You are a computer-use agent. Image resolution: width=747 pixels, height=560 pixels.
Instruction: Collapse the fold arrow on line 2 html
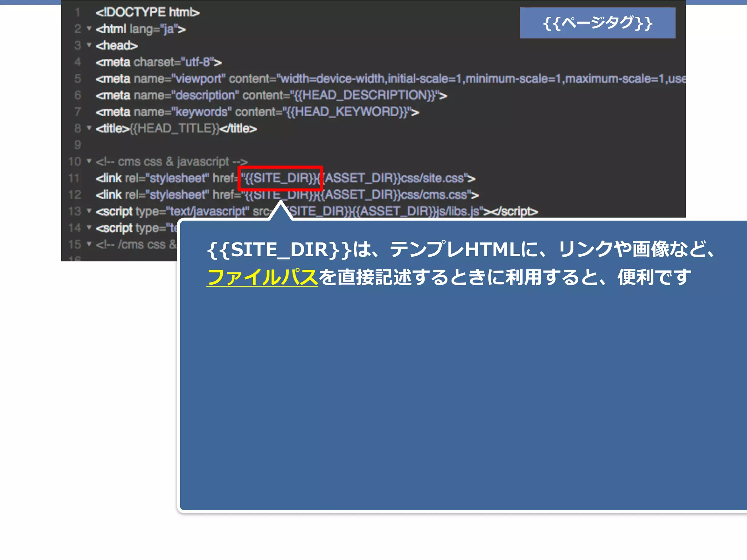[x=89, y=28]
